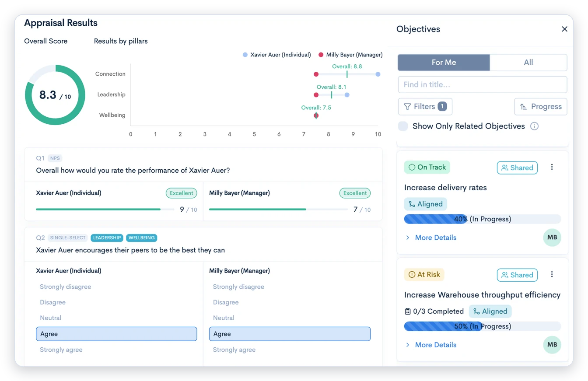Viewport: 588px width, 381px height.
Task: Open the kebab menu on Increase delivery rates card
Action: point(552,167)
